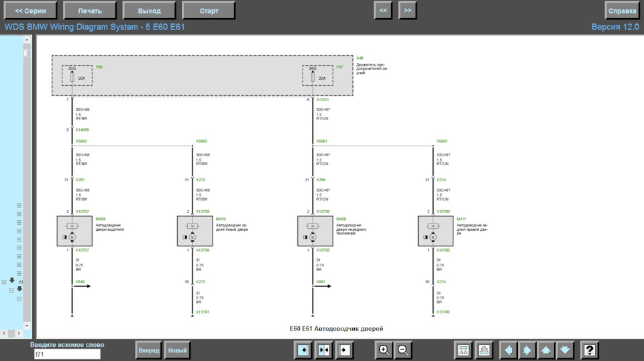Screen dimensions: 644x361
Task: Open the A46 rear fuse holder label
Action: coord(360,58)
